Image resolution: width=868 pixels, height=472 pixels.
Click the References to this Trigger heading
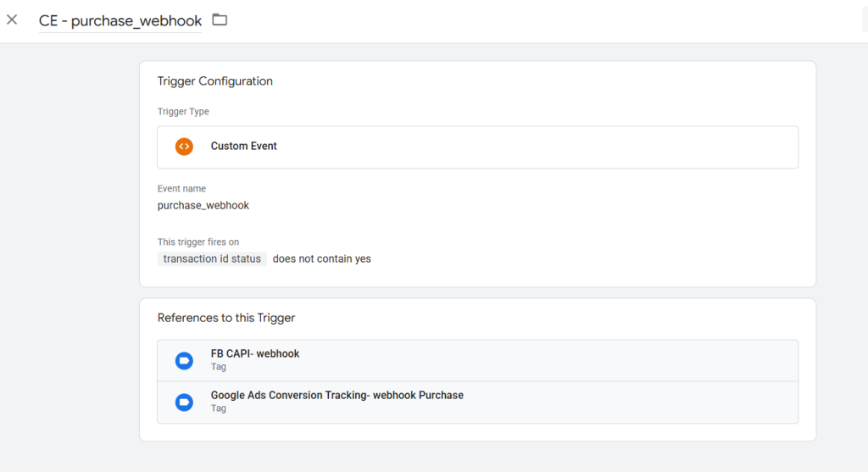226,318
